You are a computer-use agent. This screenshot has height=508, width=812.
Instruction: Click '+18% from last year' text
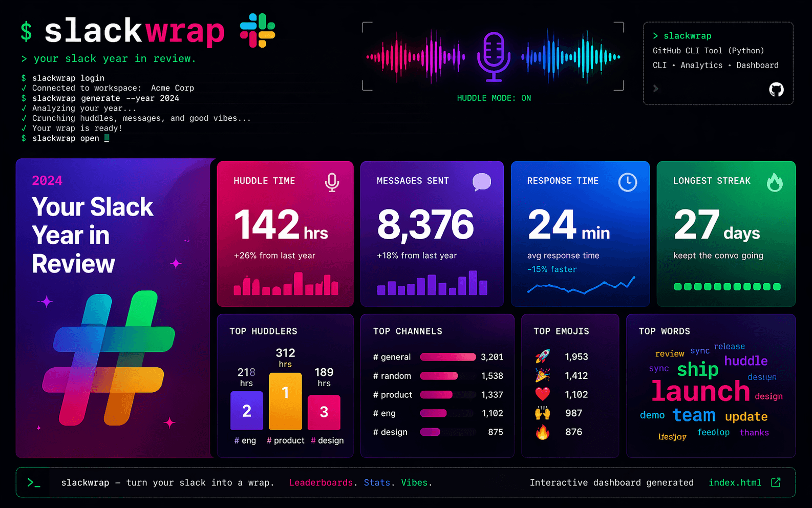(417, 256)
